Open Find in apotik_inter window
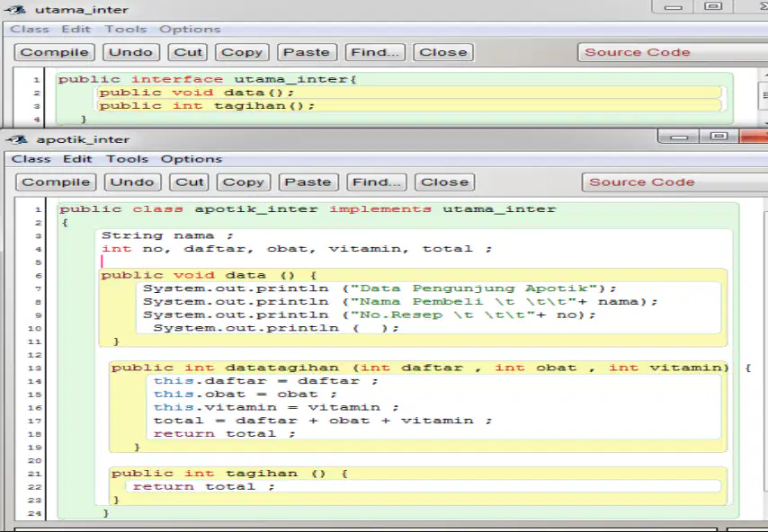Image resolution: width=768 pixels, height=532 pixels. (377, 182)
